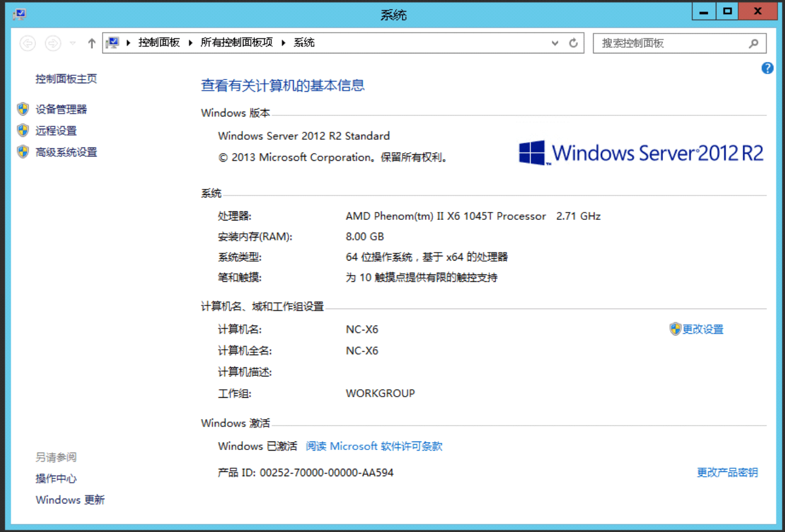Click 更改设置 link

(703, 329)
